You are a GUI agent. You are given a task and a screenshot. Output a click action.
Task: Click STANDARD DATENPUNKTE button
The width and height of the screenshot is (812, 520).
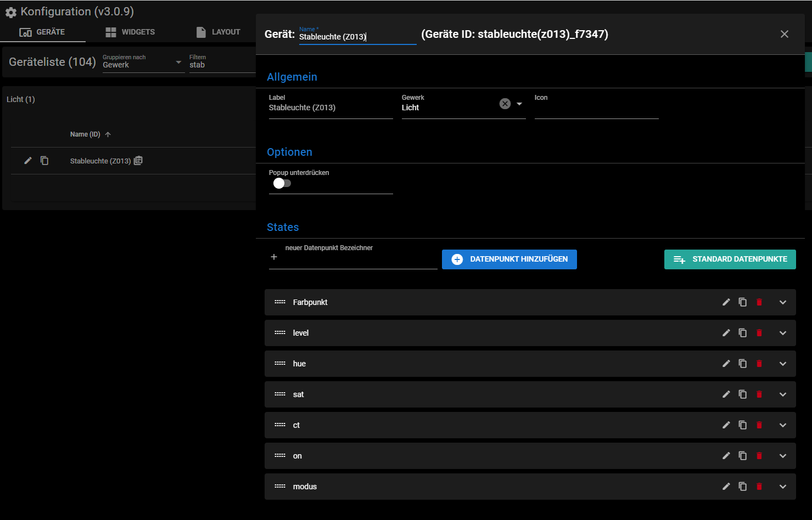coord(730,259)
